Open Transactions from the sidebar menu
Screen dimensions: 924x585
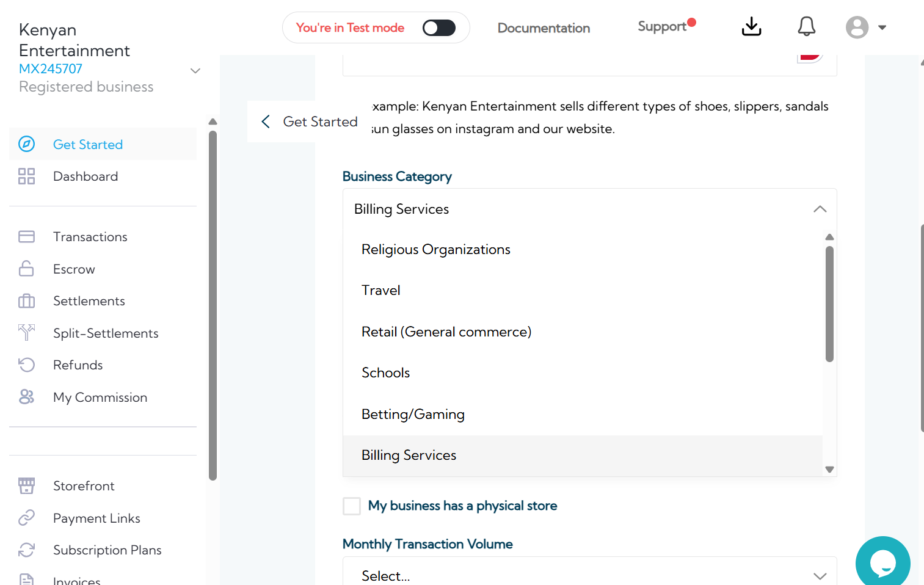point(90,237)
